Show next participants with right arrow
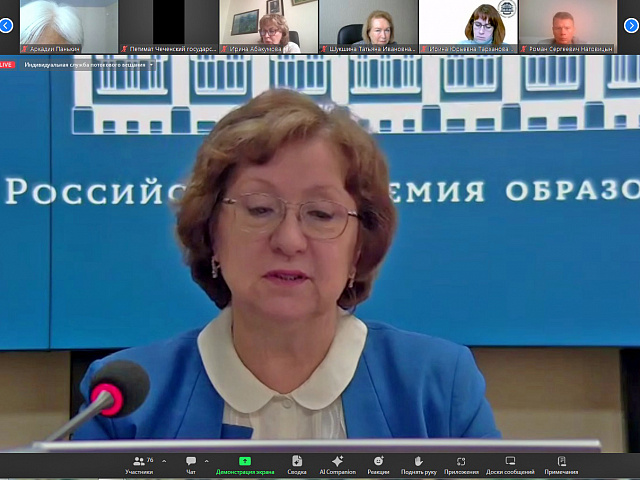This screenshot has width=640, height=480. pyautogui.click(x=631, y=26)
